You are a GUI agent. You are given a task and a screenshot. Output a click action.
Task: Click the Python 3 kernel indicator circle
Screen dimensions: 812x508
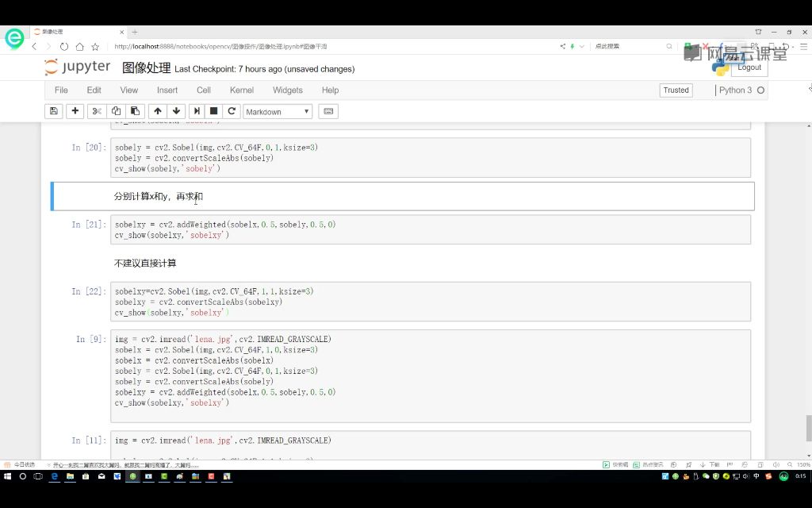pos(760,90)
